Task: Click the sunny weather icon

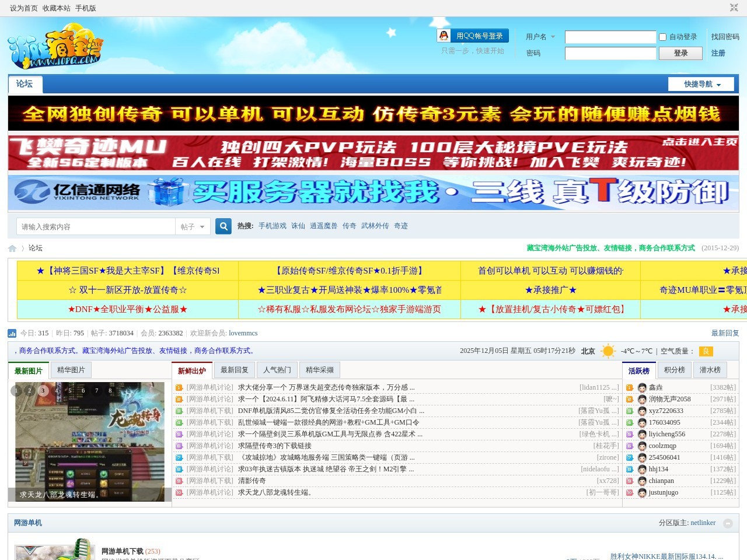Action: click(608, 351)
